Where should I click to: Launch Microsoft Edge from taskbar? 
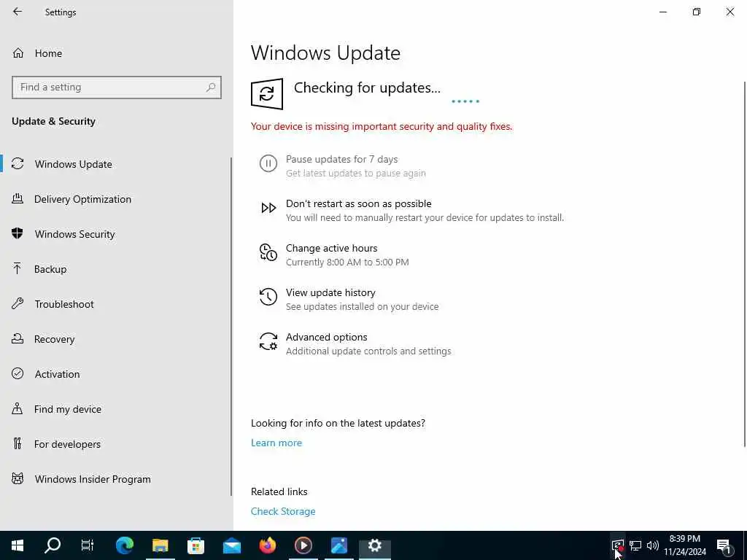coord(124,545)
